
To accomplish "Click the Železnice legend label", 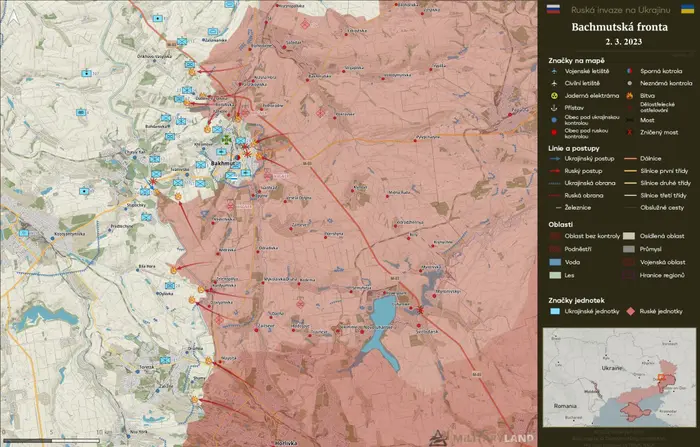I will pos(578,208).
